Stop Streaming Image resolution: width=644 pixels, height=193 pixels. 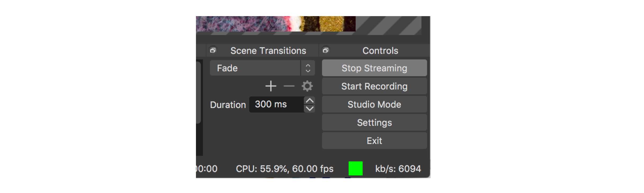[374, 68]
